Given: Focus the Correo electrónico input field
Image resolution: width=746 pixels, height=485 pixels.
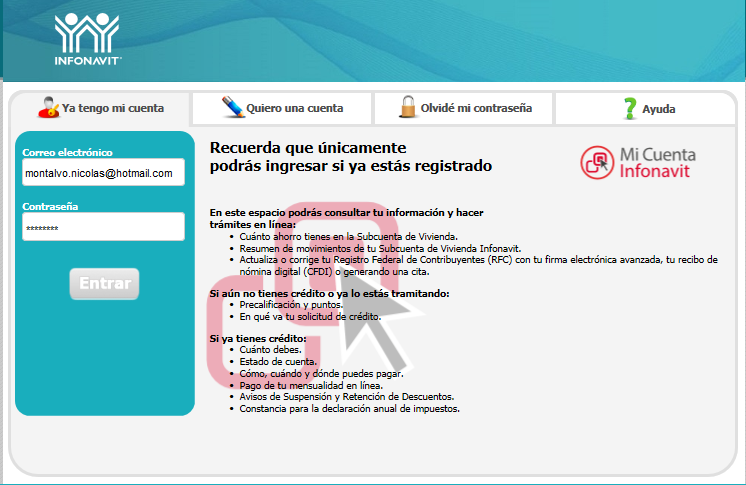Looking at the screenshot, I should point(103,173).
